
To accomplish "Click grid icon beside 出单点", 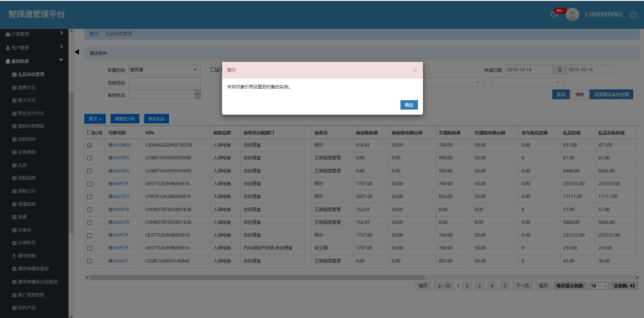I will click(x=14, y=230).
